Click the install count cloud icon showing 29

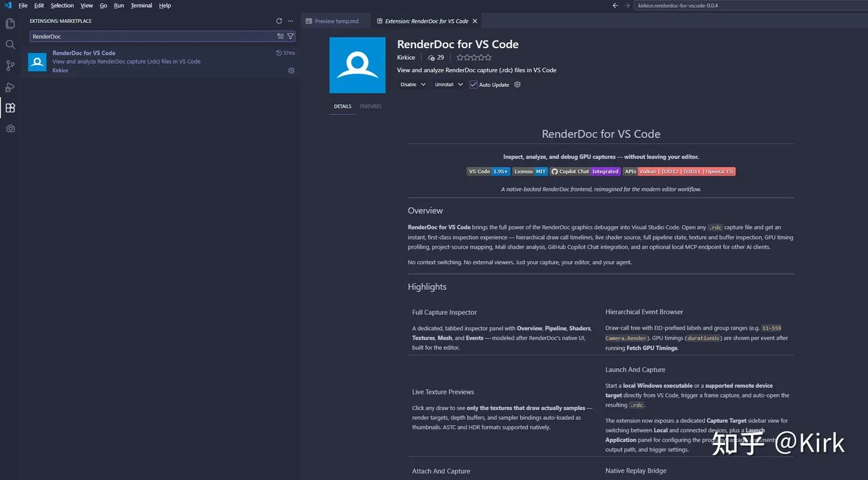point(431,58)
